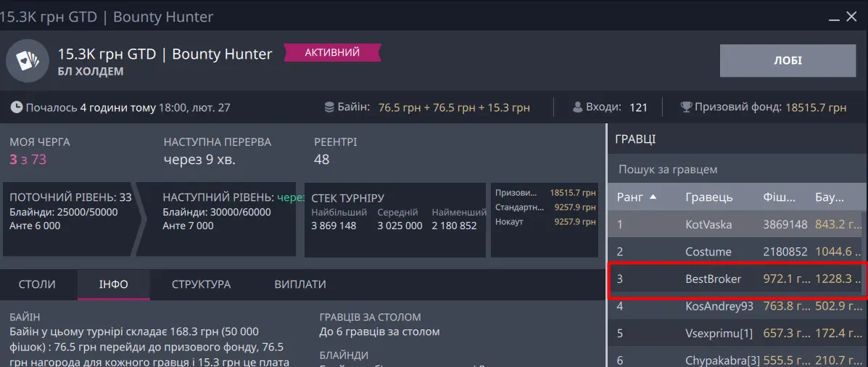Sort players by the Гравець column header
The image size is (868, 367).
(x=708, y=197)
